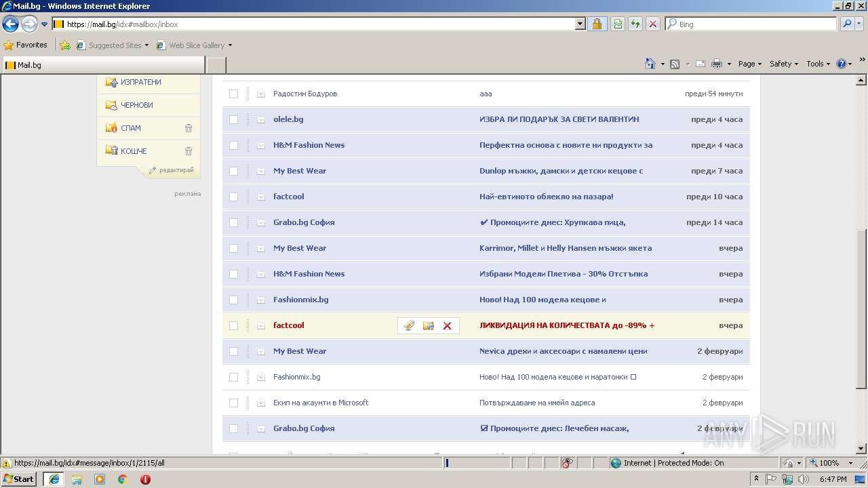Click the Chrome icon in taskbar

pos(123,479)
